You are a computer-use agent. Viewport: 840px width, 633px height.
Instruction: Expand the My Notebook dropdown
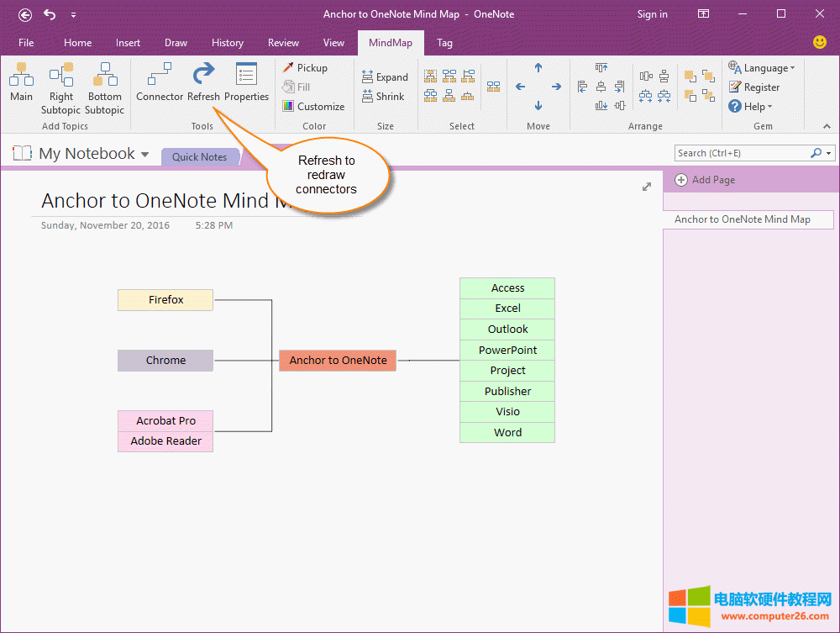pos(144,155)
